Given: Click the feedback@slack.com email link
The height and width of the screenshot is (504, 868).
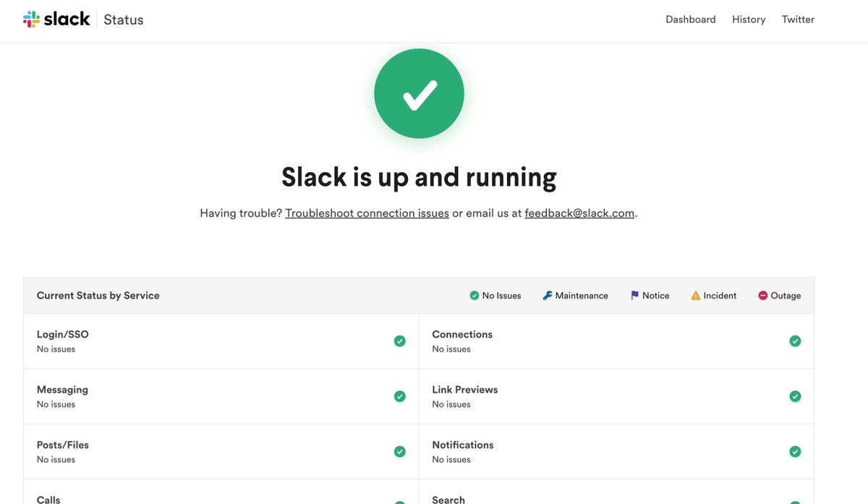Looking at the screenshot, I should 579,213.
